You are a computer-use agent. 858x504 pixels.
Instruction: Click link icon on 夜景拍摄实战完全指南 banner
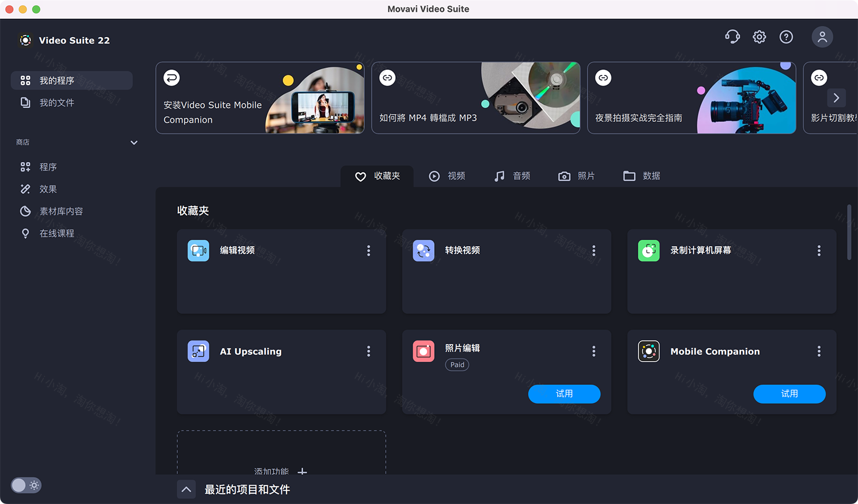pos(603,78)
